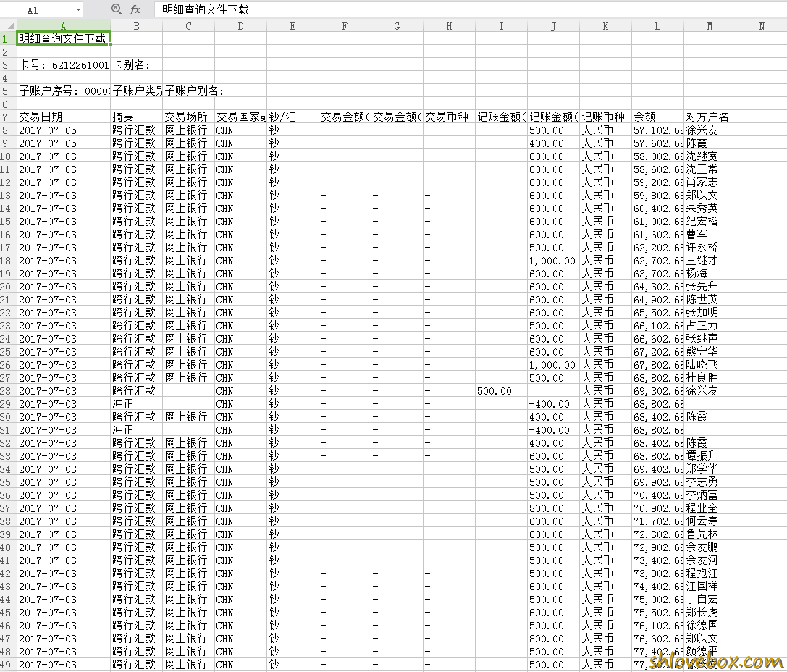This screenshot has width=787, height=672.
Task: Click name cell 桂良胜
Action: pos(710,378)
